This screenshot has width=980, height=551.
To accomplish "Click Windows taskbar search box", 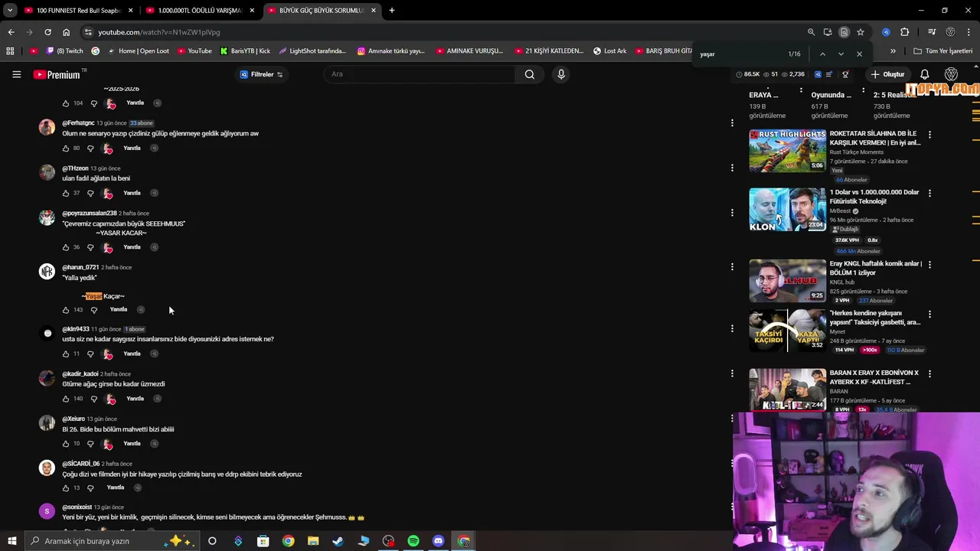I will [111, 541].
